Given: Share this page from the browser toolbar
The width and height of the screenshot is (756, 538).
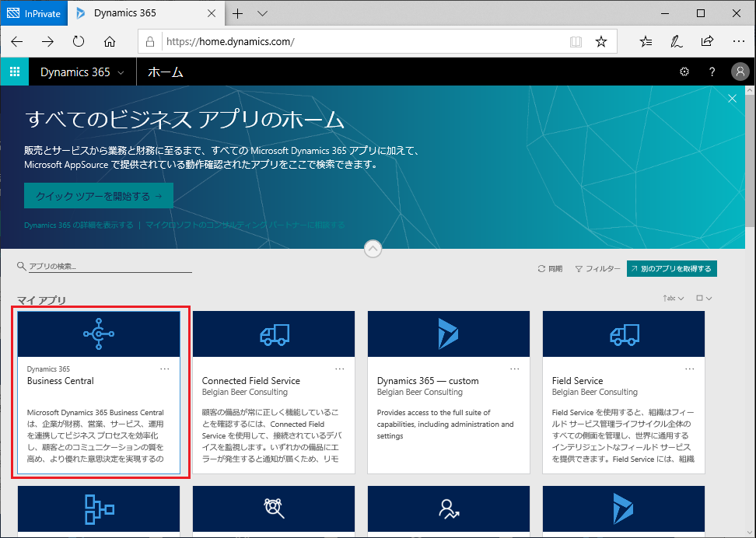Looking at the screenshot, I should [707, 42].
